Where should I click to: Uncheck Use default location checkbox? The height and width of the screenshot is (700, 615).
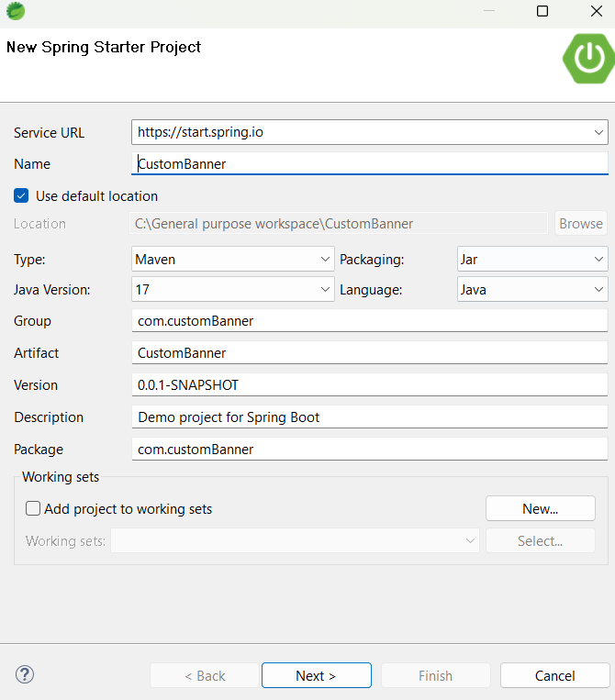tap(21, 195)
